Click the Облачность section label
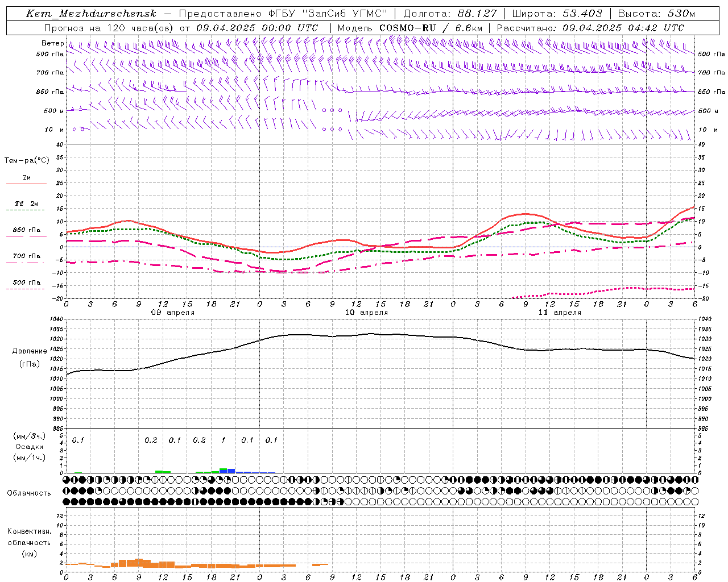The width and height of the screenshot is (728, 582). point(29,493)
